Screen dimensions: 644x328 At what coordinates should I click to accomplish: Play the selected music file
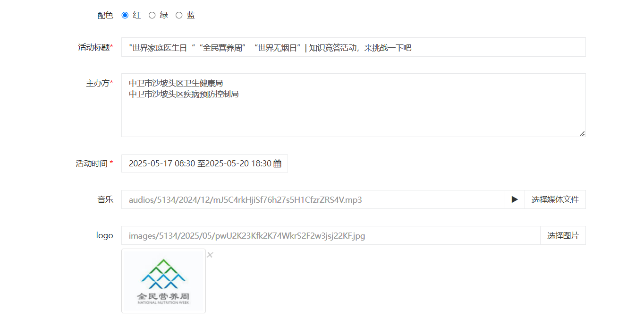pyautogui.click(x=515, y=199)
